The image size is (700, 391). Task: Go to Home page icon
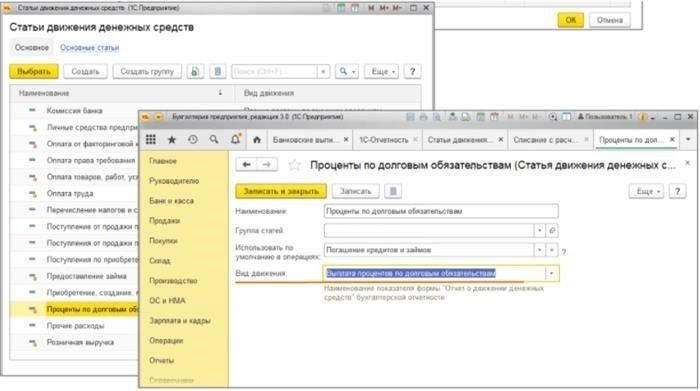click(x=257, y=140)
